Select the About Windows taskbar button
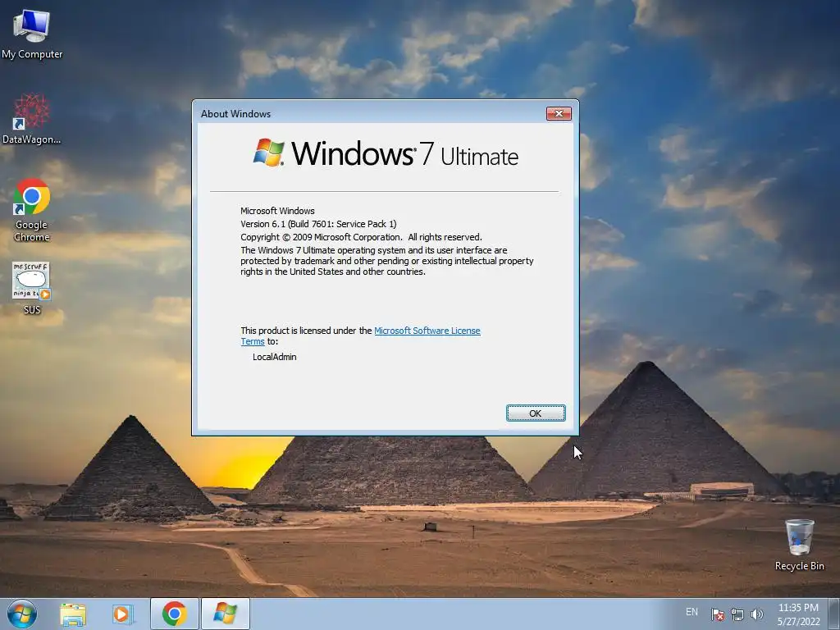 [225, 614]
